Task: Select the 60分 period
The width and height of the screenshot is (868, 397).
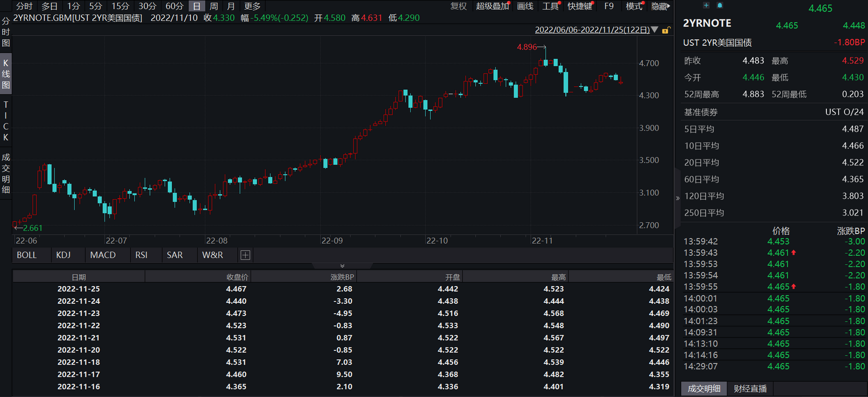Action: tap(174, 6)
